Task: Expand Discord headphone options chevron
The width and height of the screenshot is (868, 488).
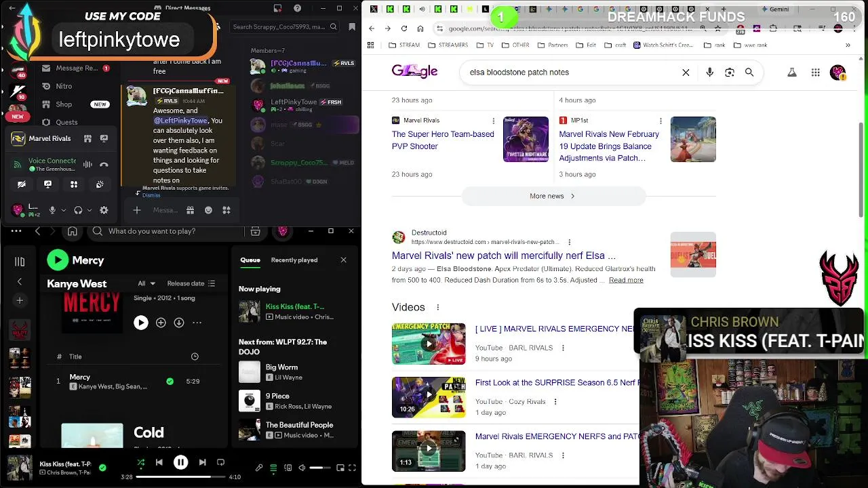Action: click(x=89, y=210)
